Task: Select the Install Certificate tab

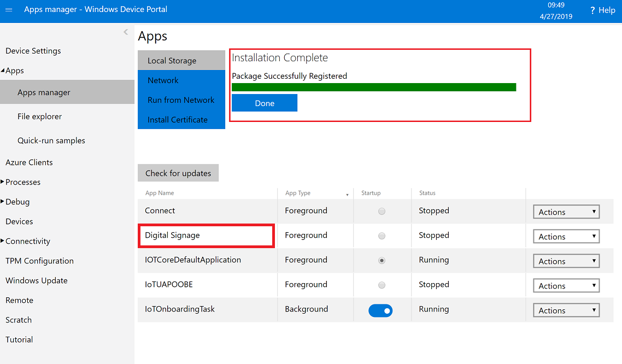Action: pos(181,120)
